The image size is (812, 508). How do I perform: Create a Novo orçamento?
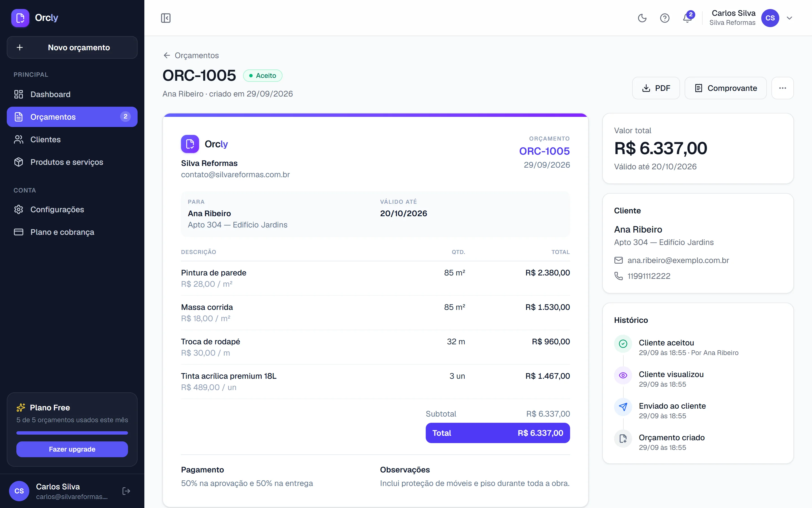coord(72,47)
